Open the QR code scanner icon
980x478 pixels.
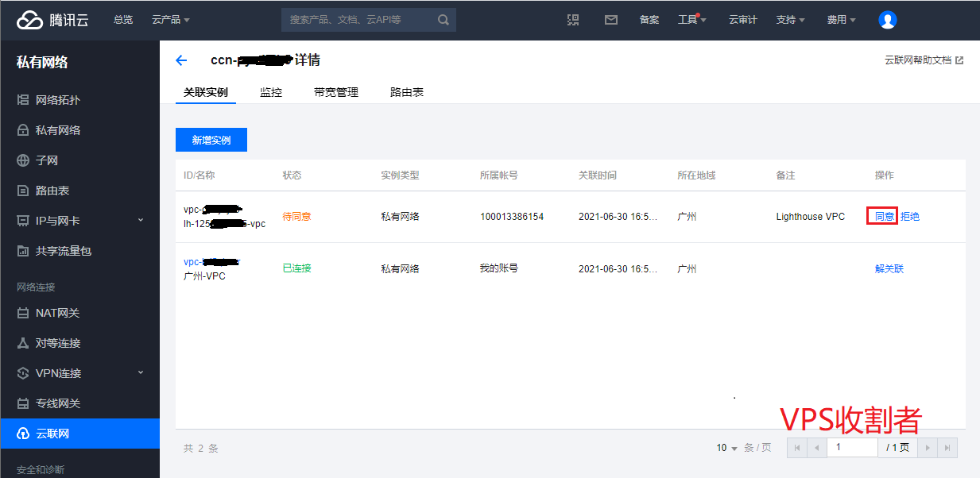tap(573, 20)
